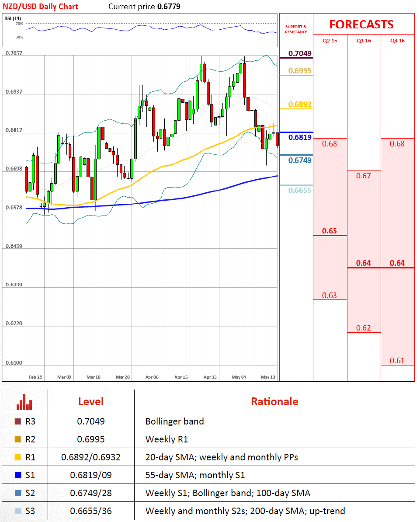The height and width of the screenshot is (522, 420).
Task: Click support level 0.6819 in sidebar
Action: [300, 137]
